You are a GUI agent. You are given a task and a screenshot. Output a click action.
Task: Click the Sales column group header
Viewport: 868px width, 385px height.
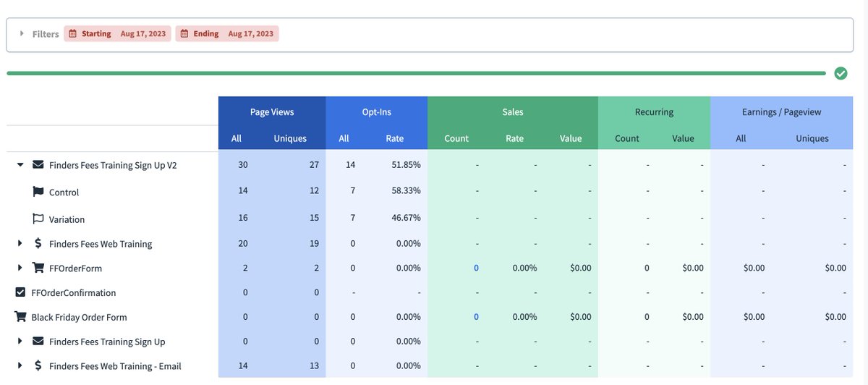(513, 112)
